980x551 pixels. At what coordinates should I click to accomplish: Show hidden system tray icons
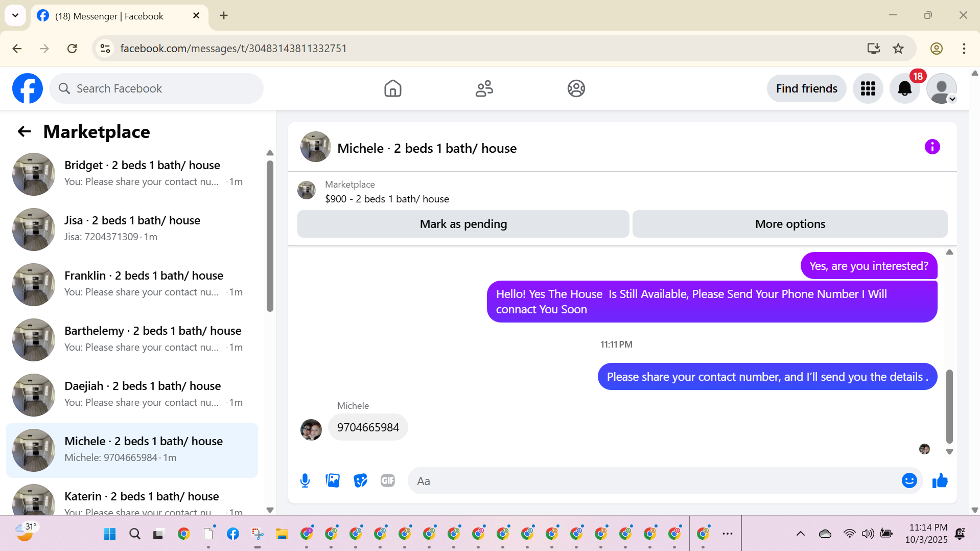coord(800,534)
